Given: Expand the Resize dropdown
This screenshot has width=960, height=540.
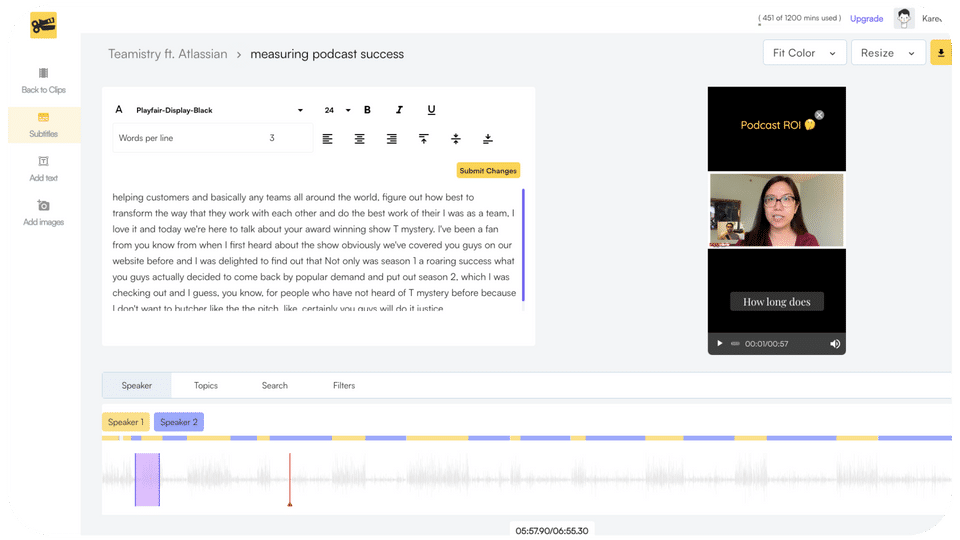Looking at the screenshot, I should pos(888,53).
